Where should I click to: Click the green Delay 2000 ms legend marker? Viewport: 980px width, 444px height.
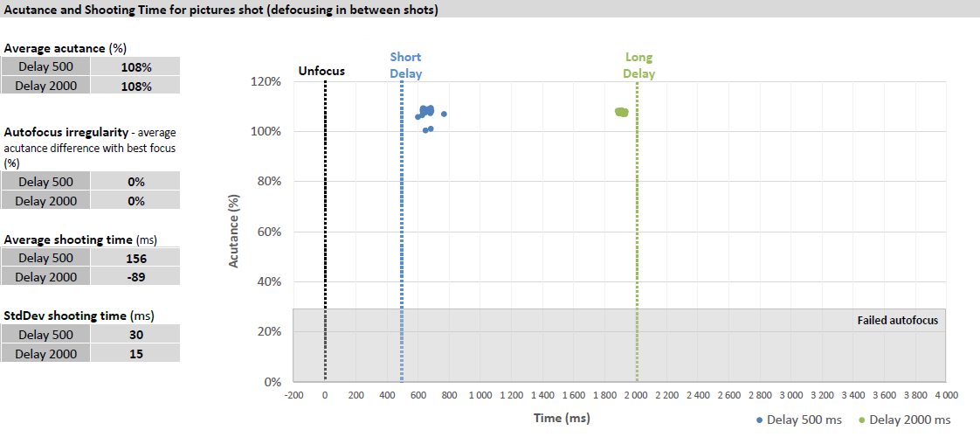(862, 420)
